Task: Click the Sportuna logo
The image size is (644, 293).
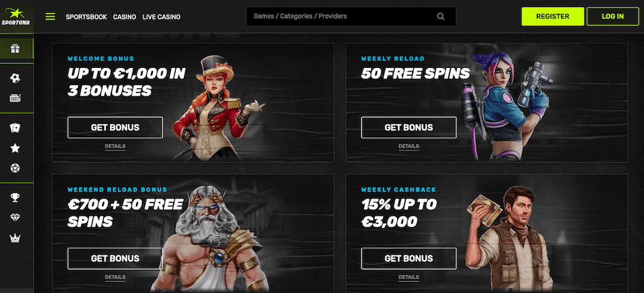Action: tap(15, 16)
